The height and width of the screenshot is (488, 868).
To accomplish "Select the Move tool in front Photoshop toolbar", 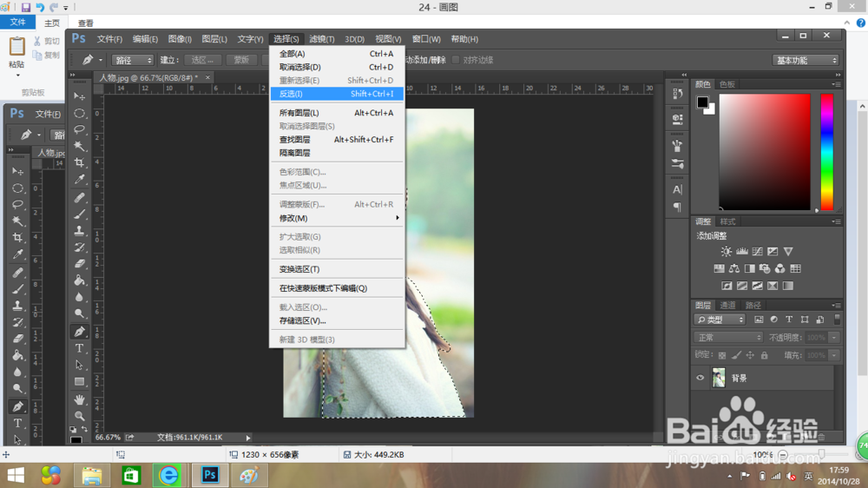I will point(80,96).
